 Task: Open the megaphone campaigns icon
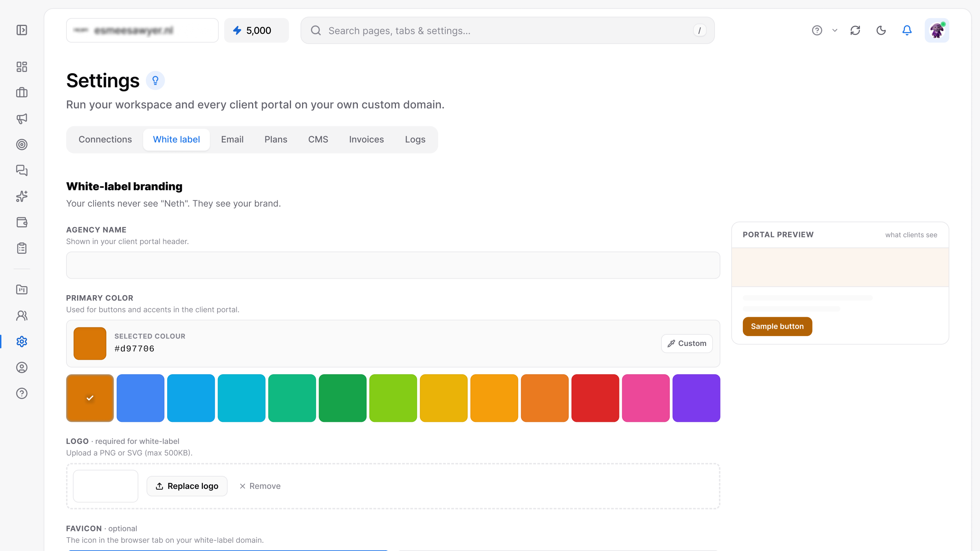22,118
